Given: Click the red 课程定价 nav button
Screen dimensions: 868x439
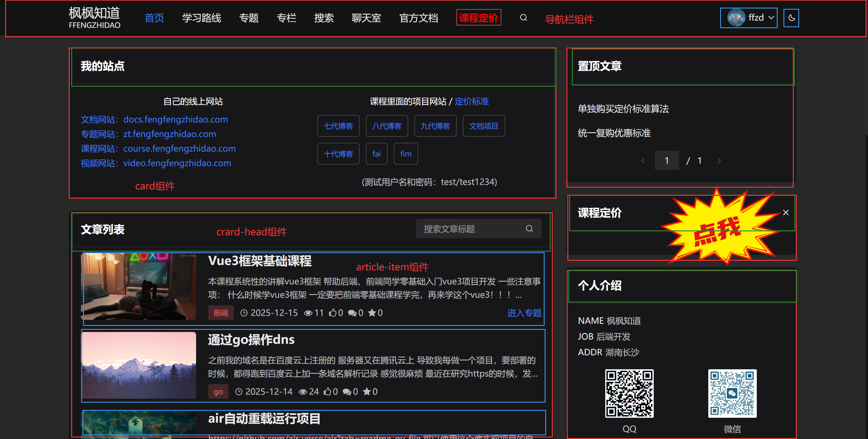Looking at the screenshot, I should pyautogui.click(x=479, y=18).
